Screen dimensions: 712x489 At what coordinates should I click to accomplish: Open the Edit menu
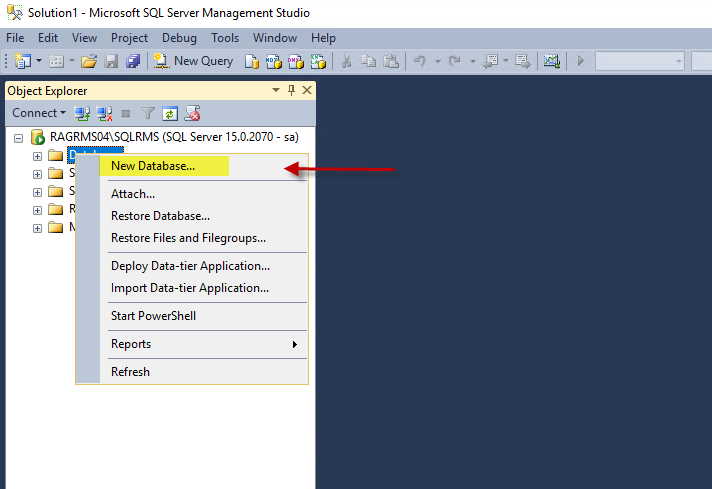48,38
